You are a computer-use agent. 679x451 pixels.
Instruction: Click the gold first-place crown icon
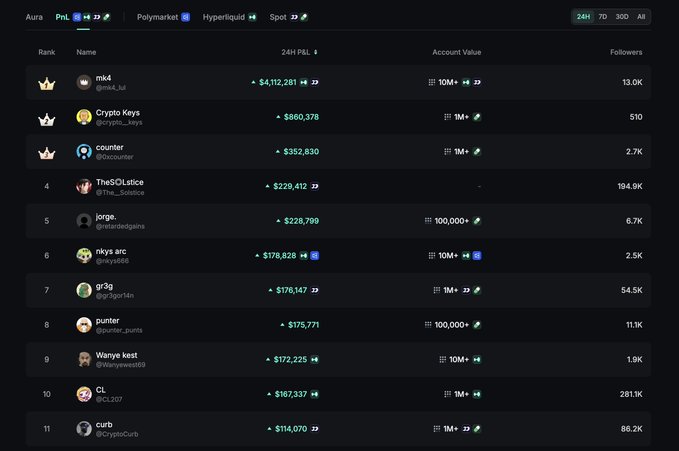pos(46,83)
